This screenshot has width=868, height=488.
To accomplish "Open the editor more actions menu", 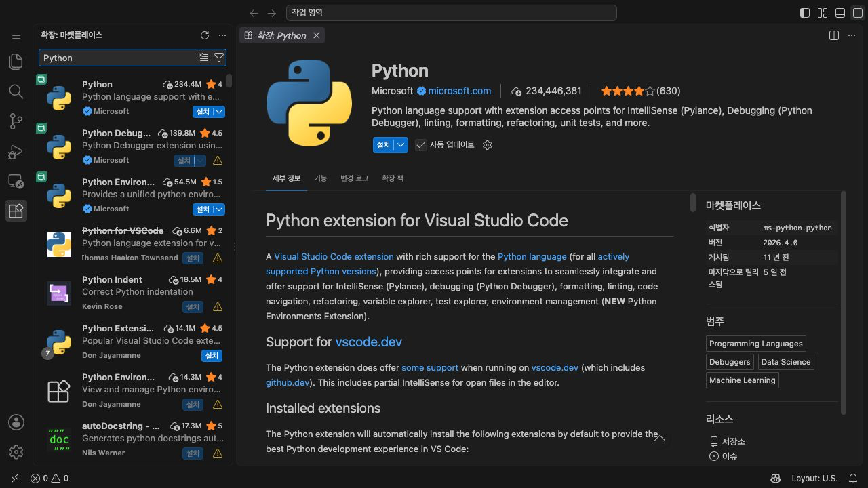I will click(x=852, y=35).
